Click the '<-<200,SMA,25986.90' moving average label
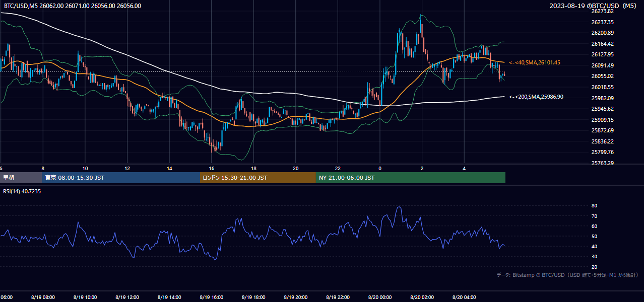 pyautogui.click(x=536, y=97)
